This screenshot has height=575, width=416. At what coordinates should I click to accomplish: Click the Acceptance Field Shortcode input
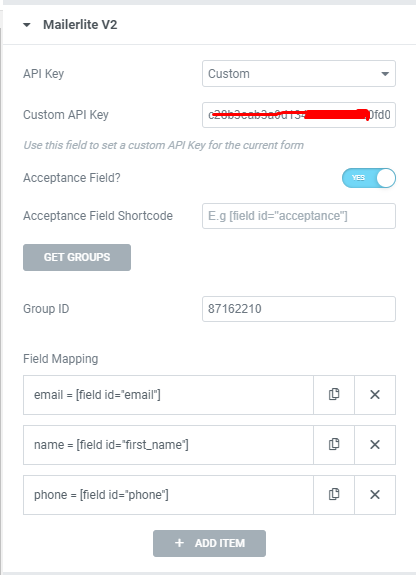[299, 216]
